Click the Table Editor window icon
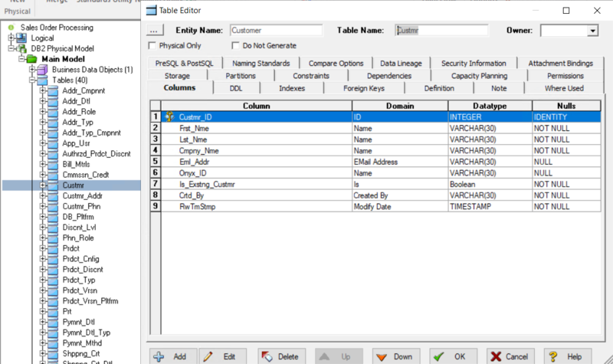Viewport: 613px width, 364px height. pyautogui.click(x=151, y=11)
